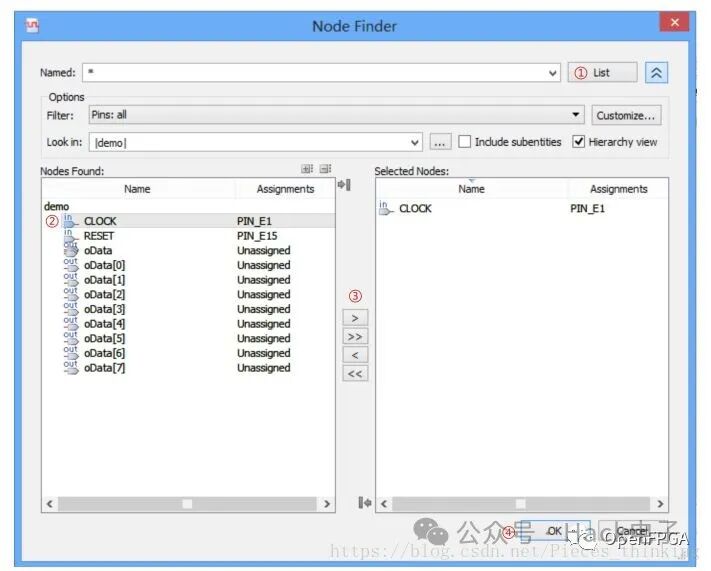This screenshot has height=571, width=711.
Task: Expand the Look in dropdown
Action: coord(416,143)
